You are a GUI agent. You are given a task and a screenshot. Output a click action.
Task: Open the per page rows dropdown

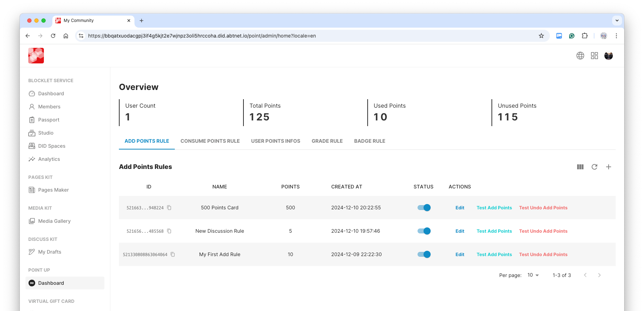[533, 275]
